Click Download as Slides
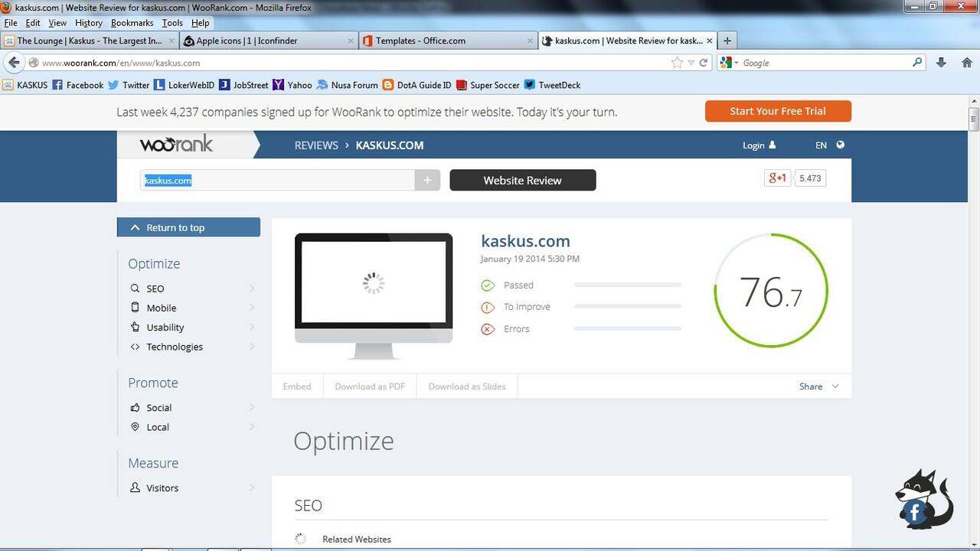 click(x=467, y=386)
